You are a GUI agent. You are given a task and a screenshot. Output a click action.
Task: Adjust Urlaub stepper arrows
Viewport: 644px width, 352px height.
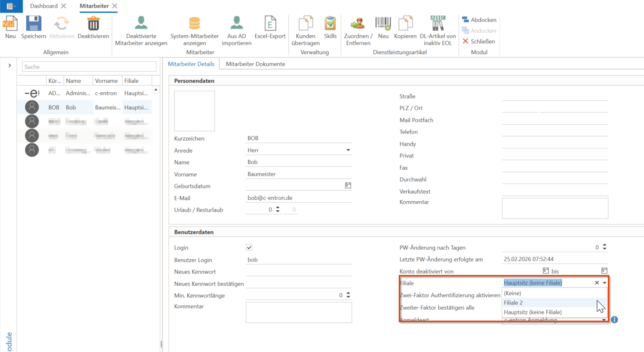278,209
